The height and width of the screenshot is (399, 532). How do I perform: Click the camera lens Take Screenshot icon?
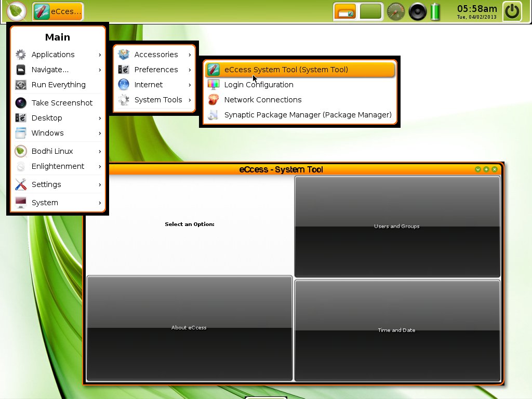coord(21,103)
